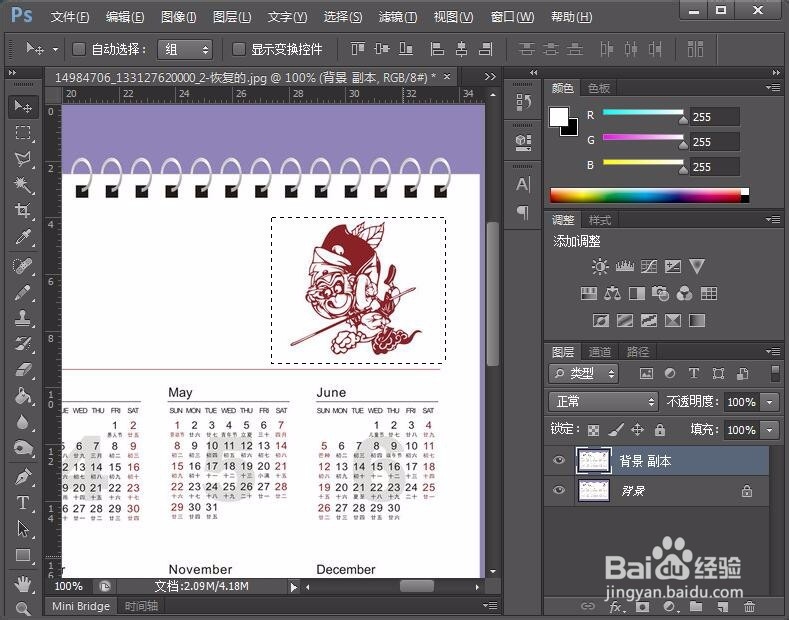Select the Magic Wand tool
This screenshot has height=620, width=789.
coord(23,185)
